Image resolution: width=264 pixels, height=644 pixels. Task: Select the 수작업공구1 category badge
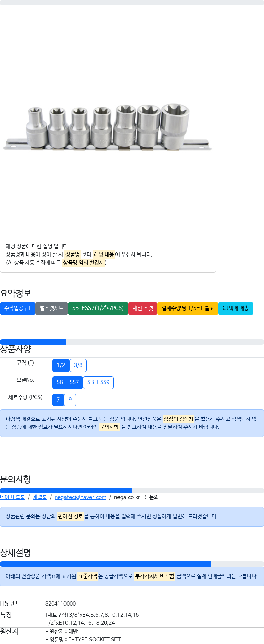coord(18,308)
